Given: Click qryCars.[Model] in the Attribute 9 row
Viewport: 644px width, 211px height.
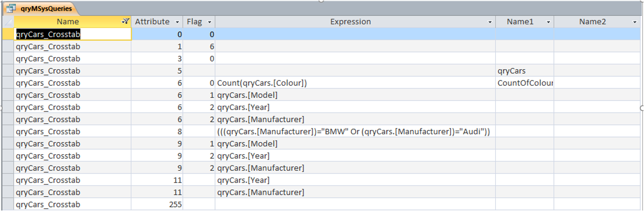Looking at the screenshot, I should tap(355, 144).
